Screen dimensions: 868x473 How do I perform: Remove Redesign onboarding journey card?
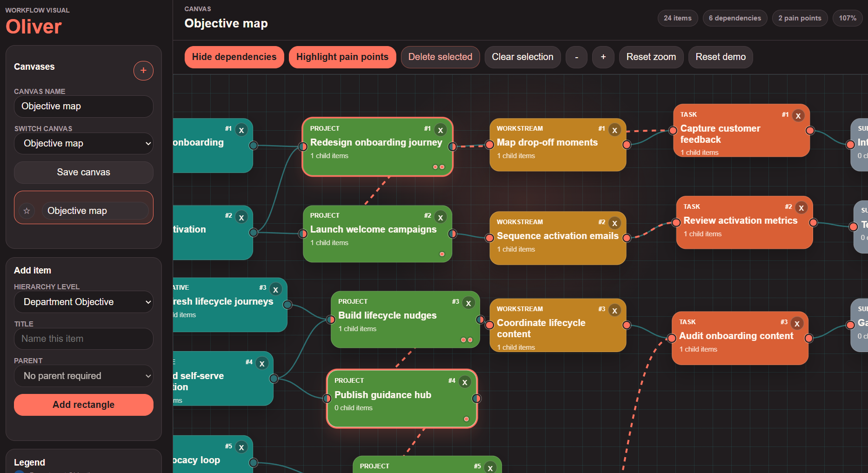pyautogui.click(x=441, y=130)
